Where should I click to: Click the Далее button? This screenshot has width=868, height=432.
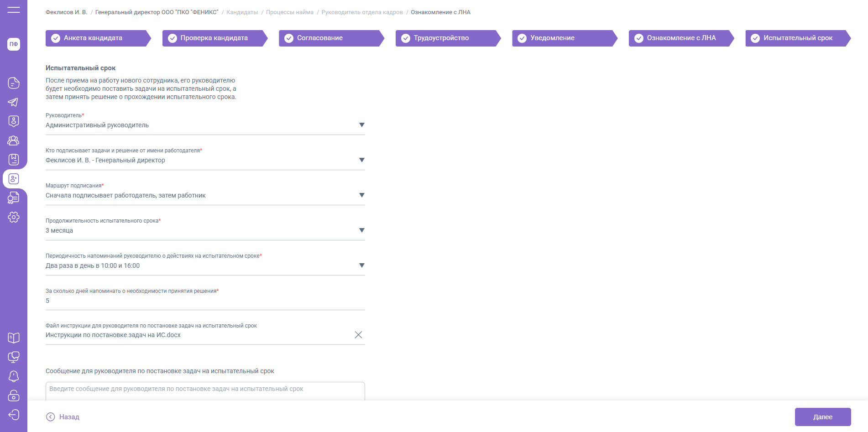822,417
